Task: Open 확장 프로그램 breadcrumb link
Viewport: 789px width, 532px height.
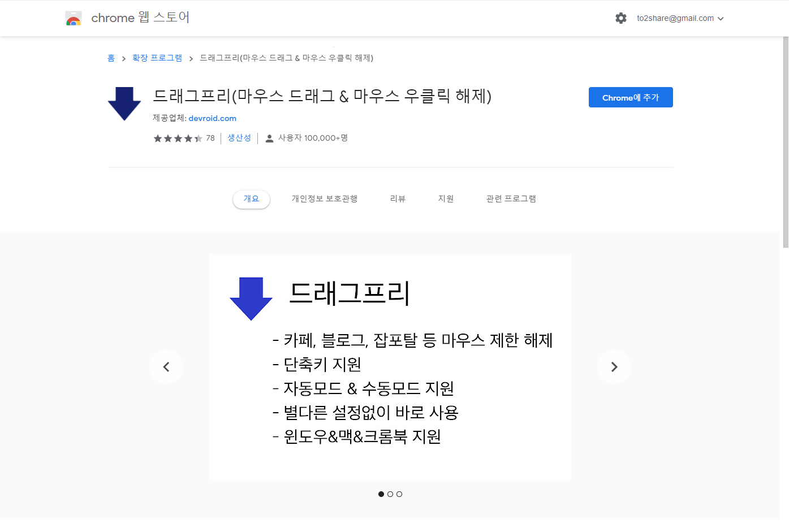Action: [157, 58]
